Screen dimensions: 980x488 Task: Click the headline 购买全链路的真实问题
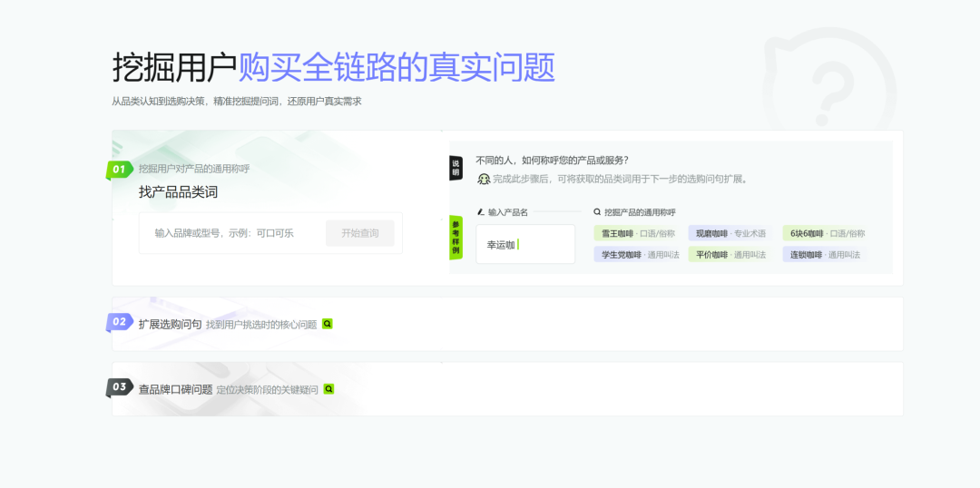coord(397,67)
